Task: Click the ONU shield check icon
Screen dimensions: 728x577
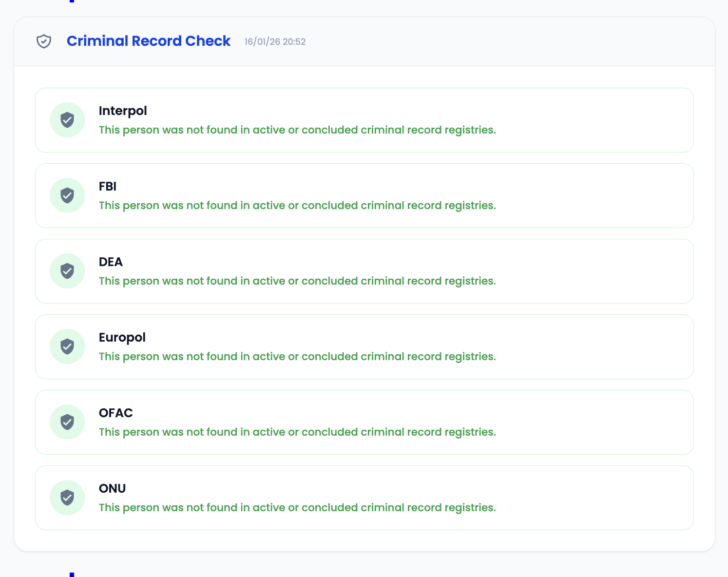Action: (67, 498)
